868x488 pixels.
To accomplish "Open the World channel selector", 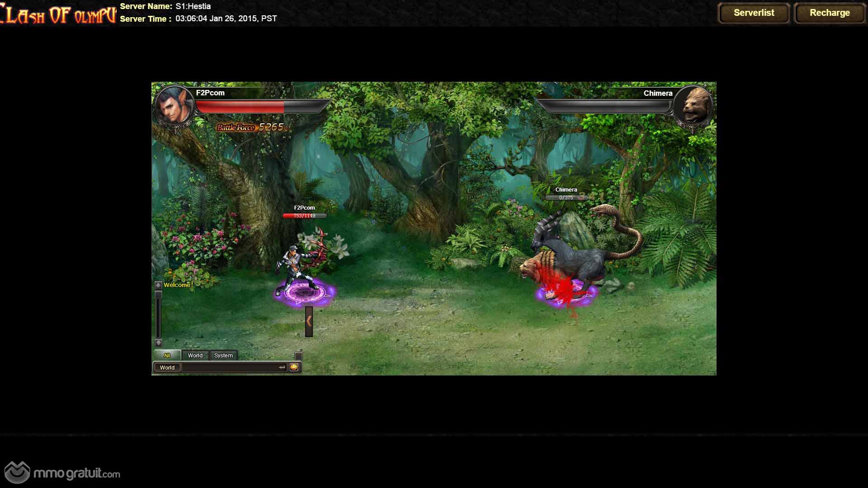I will click(167, 367).
